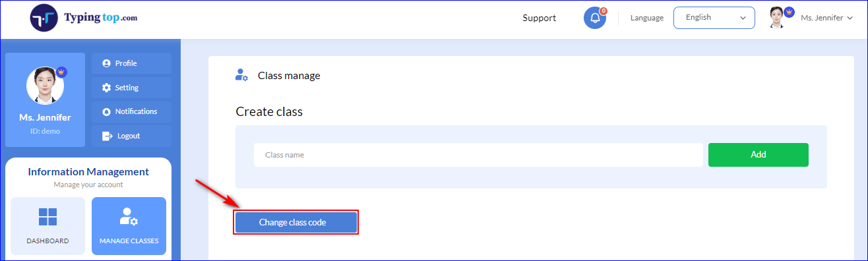The height and width of the screenshot is (261, 868).
Task: Click the Dashboard grid icon
Action: 47,217
